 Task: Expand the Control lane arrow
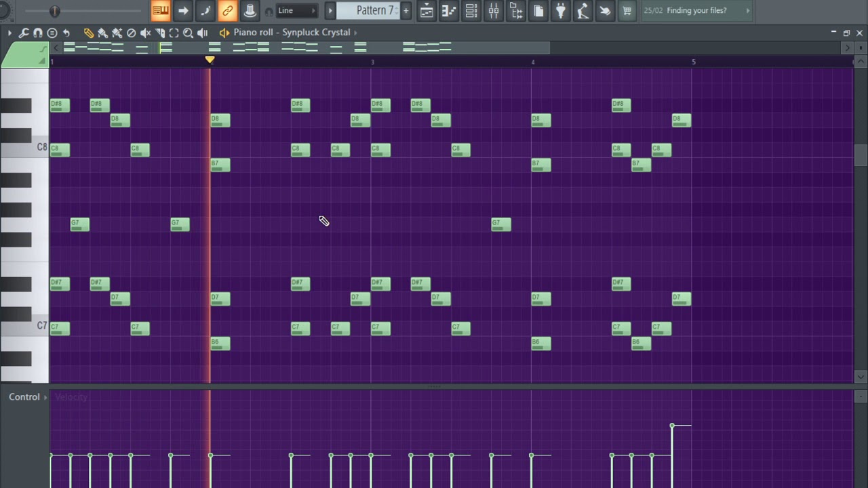point(45,397)
